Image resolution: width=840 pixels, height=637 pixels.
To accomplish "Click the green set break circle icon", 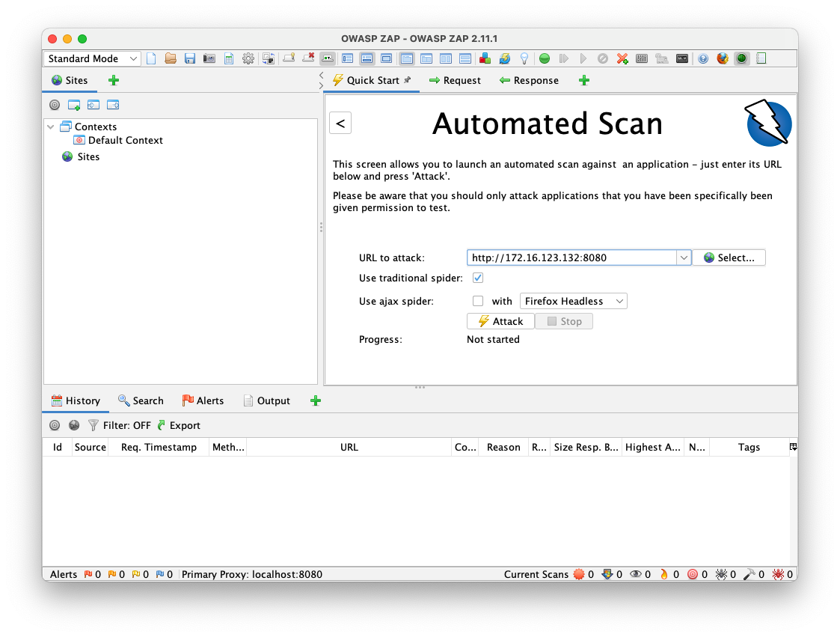I will pyautogui.click(x=545, y=58).
